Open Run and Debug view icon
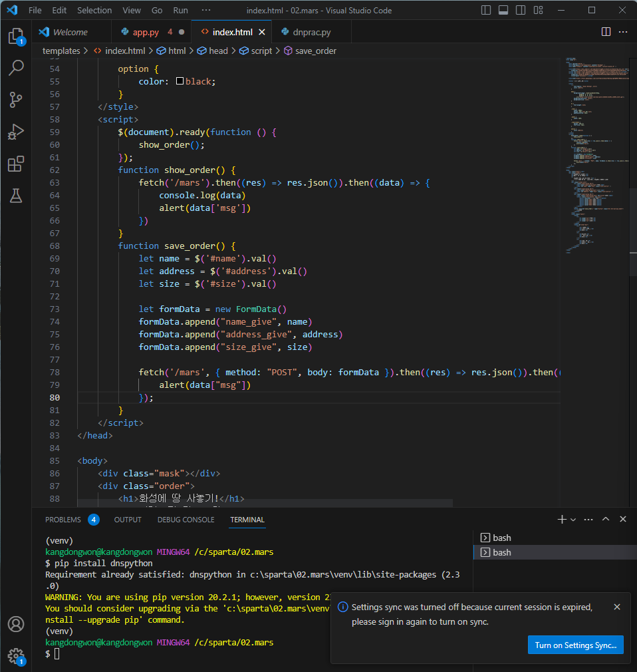637x672 pixels. [16, 132]
